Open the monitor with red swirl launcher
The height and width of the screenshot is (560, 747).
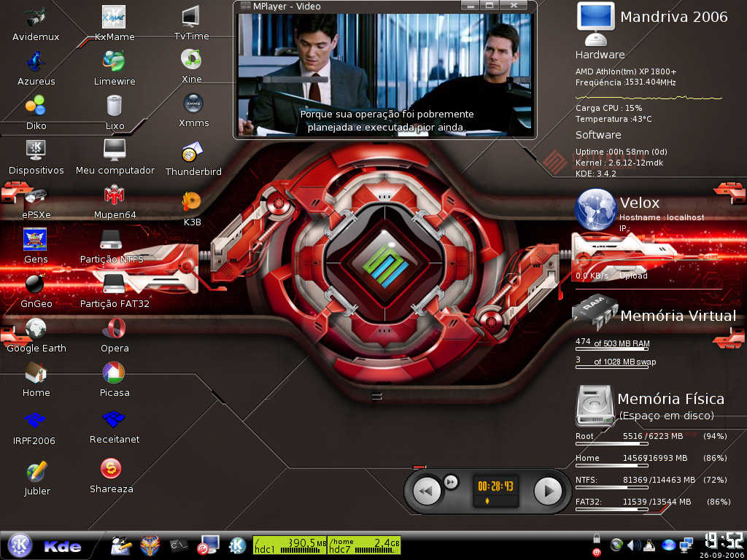coord(208,545)
